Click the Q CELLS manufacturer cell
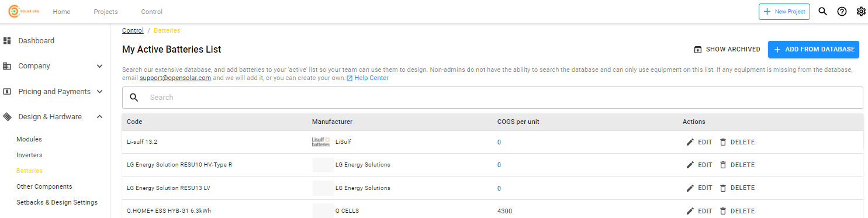Screen dimensions: 868x218 click(347, 211)
